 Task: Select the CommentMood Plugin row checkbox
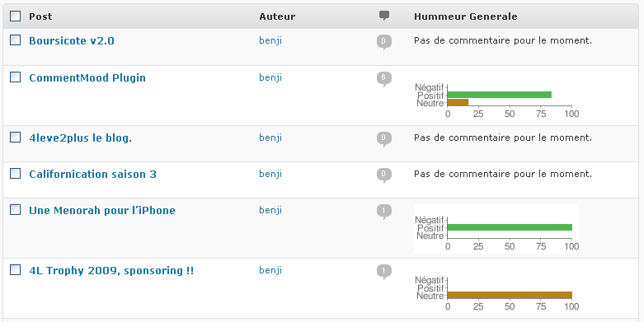point(15,77)
